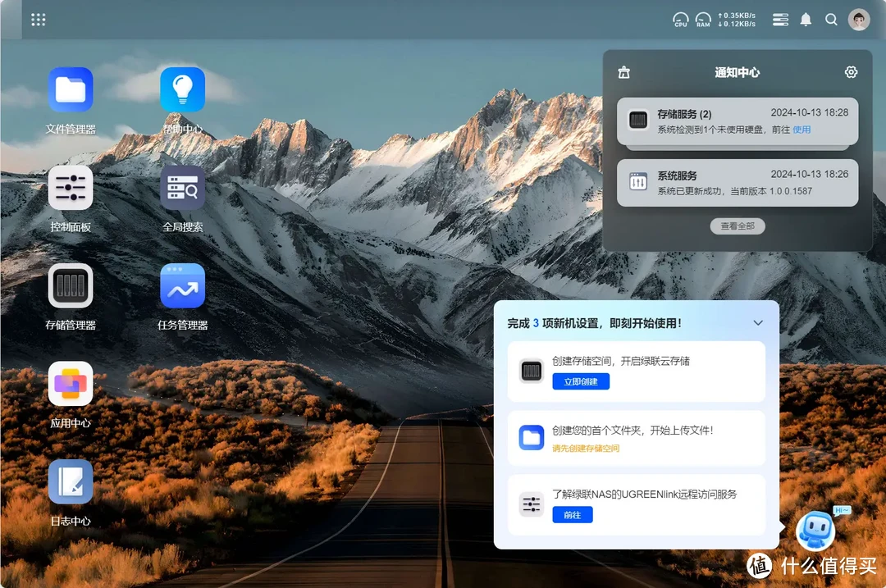The image size is (886, 588).
Task: Collapse the new device setup checklist
Action: tap(758, 322)
